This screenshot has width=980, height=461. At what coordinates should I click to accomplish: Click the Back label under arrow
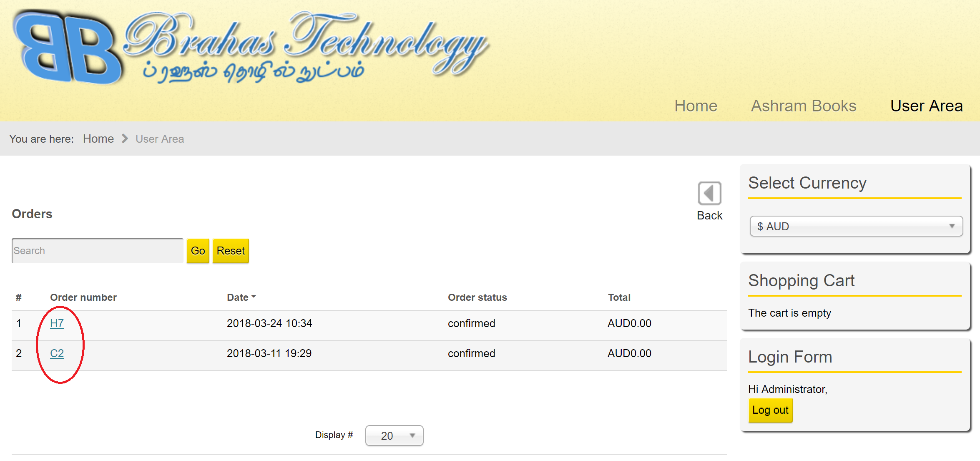[709, 215]
